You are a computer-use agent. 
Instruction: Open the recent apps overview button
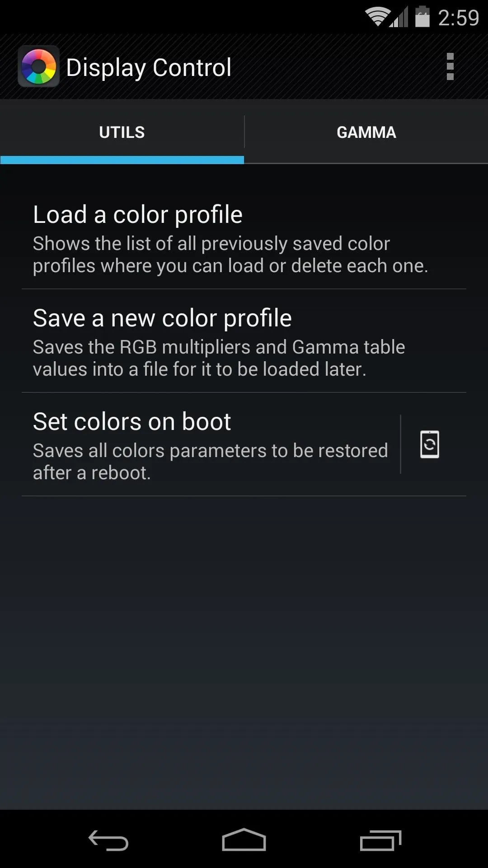(x=380, y=840)
